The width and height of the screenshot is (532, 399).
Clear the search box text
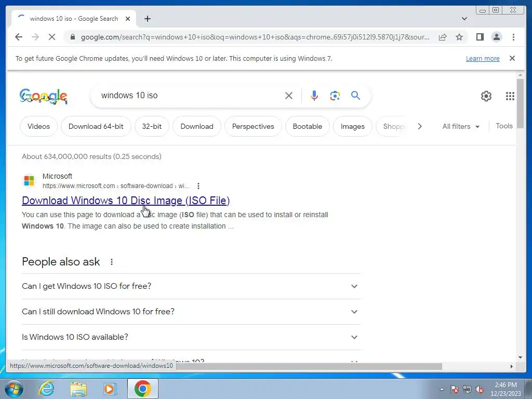coord(289,96)
